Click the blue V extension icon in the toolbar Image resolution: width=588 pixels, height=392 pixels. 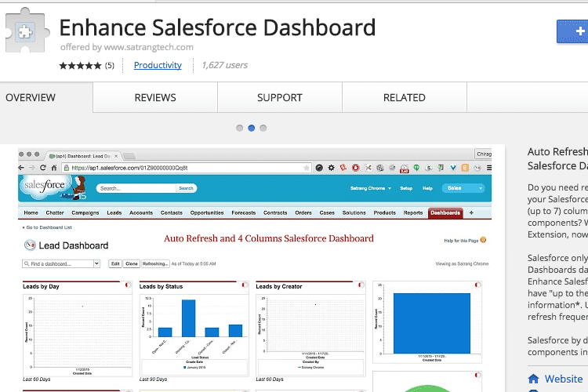click(x=453, y=168)
